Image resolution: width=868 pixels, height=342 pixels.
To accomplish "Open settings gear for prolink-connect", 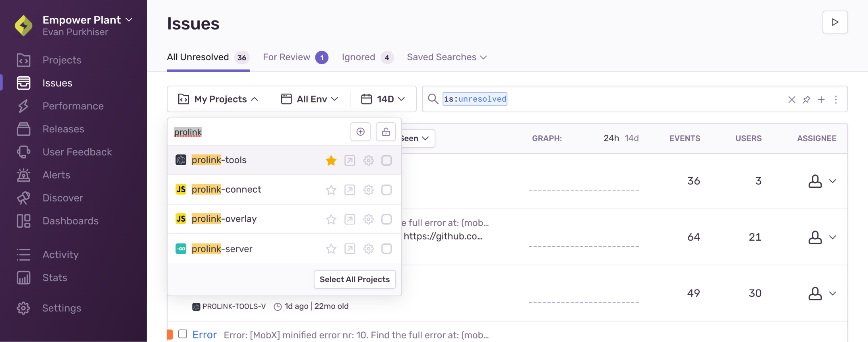I will pos(368,190).
